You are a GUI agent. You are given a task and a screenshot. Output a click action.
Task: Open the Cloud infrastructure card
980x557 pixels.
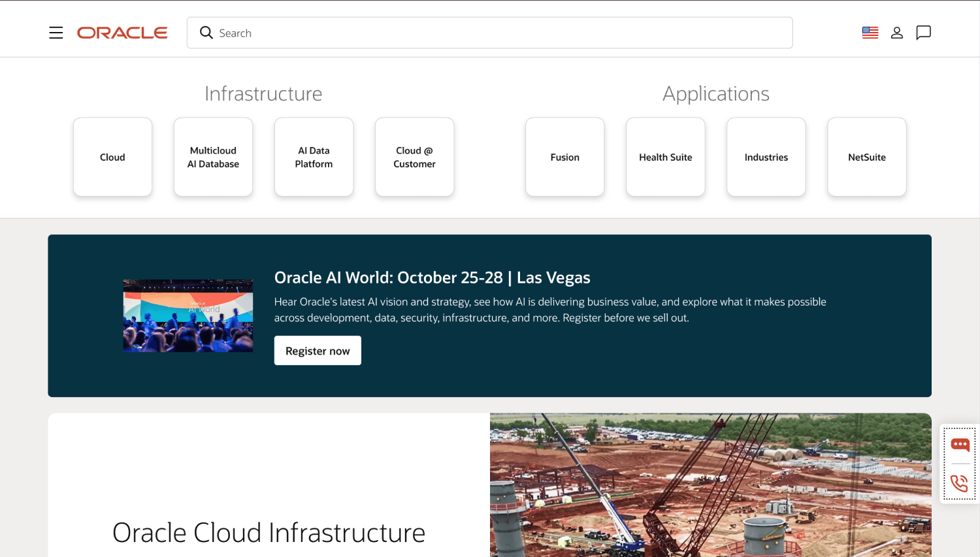112,157
